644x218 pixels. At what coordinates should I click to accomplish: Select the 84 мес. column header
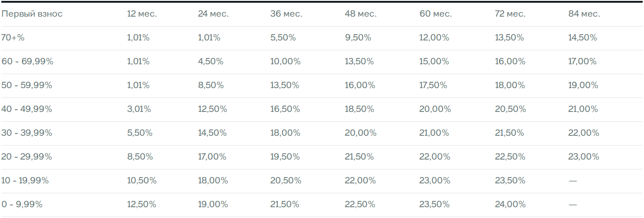(584, 14)
